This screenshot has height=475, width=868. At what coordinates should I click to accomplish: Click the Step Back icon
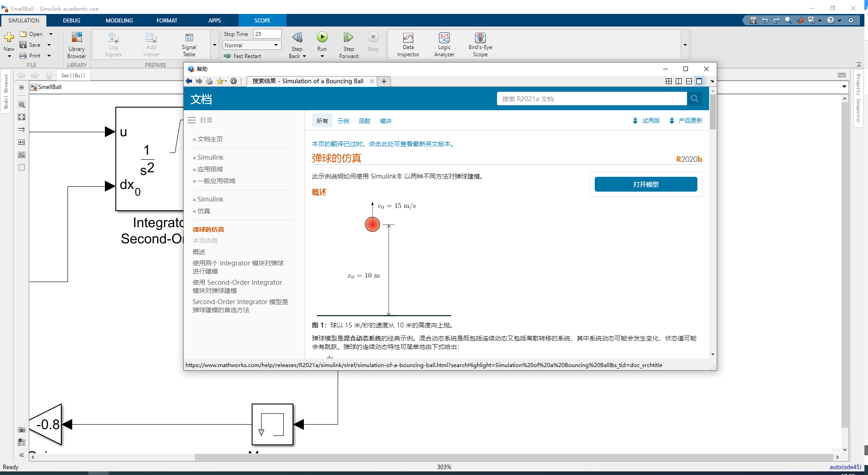coord(297,38)
